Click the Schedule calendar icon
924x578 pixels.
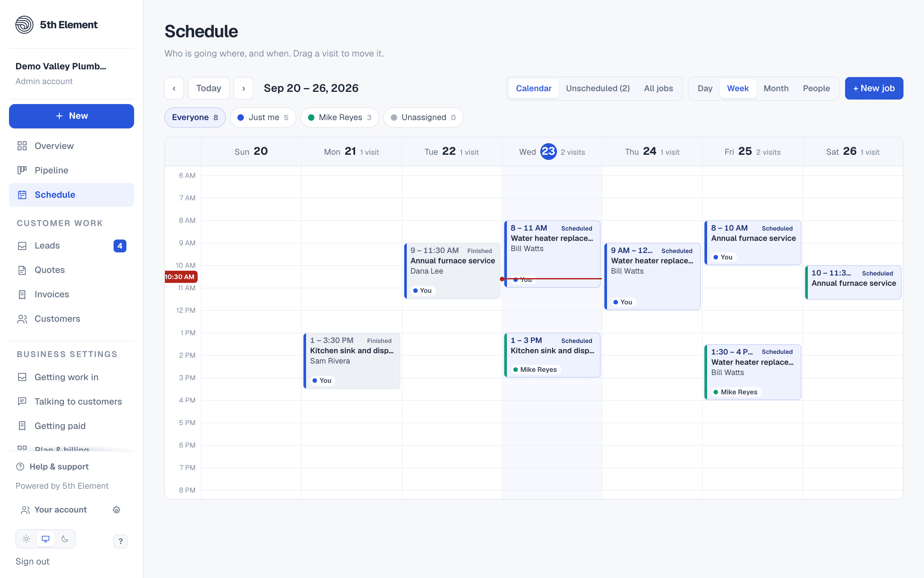point(22,195)
